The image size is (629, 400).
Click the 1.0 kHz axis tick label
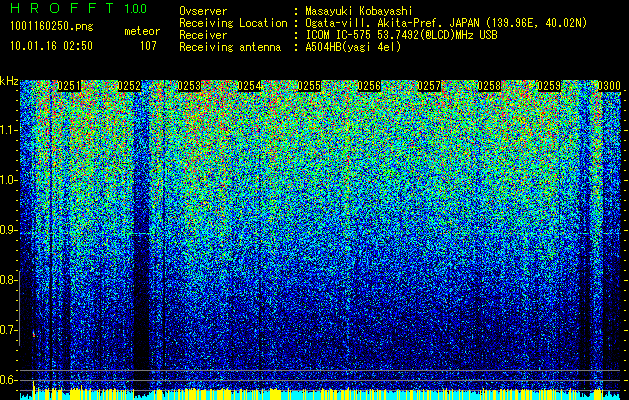pyautogui.click(x=7, y=180)
